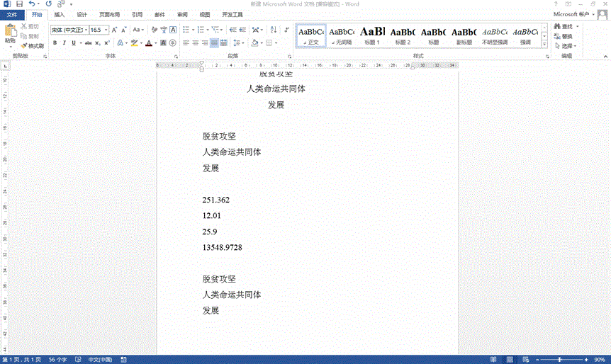Open the 文件 (File) menu button
The height and width of the screenshot is (364, 611).
(x=12, y=14)
